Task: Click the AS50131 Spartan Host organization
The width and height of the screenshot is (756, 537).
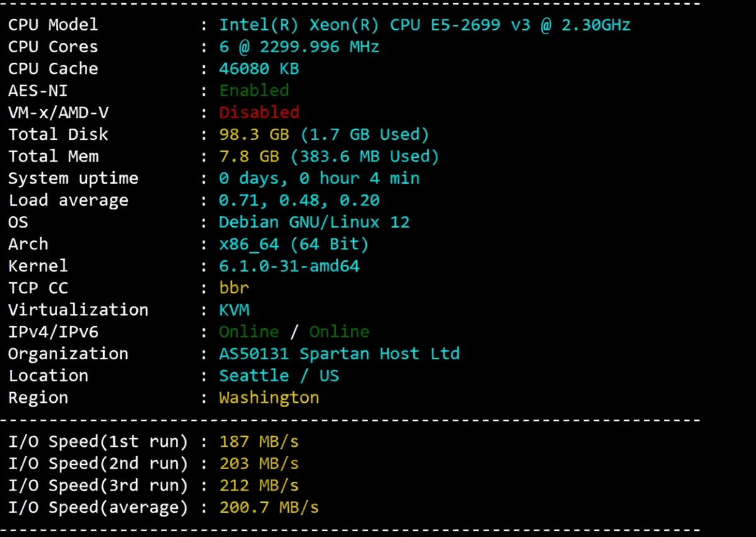Action: click(x=339, y=354)
